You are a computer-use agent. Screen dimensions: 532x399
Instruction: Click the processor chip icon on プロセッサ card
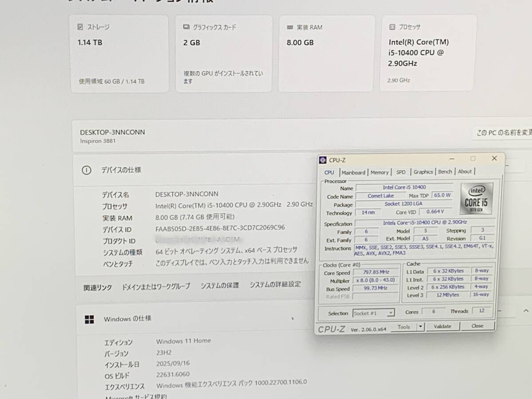pyautogui.click(x=392, y=27)
